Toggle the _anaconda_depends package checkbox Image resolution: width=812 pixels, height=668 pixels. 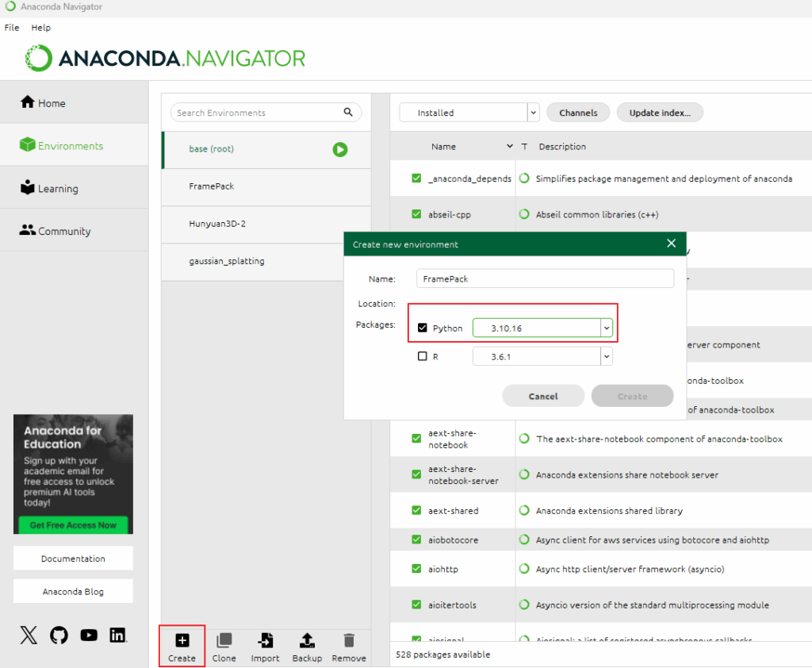(416, 179)
